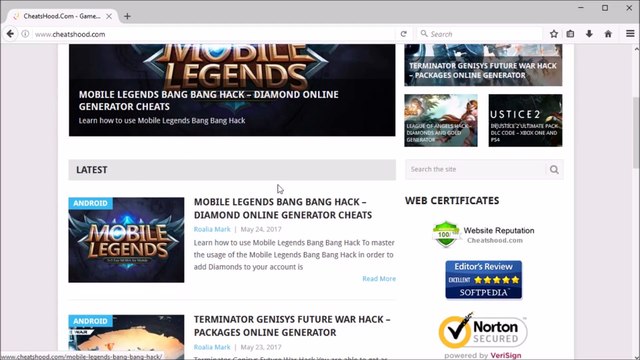Image resolution: width=640 pixels, height=360 pixels.
Task: Open featured Mobile Legends Bang Bang Hack banner
Action: click(x=232, y=90)
